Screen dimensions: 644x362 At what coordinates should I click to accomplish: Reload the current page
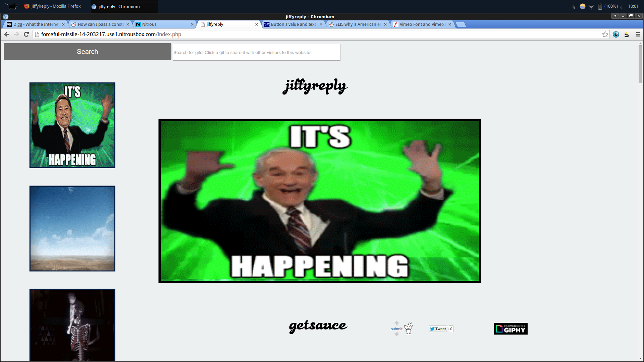tap(26, 35)
